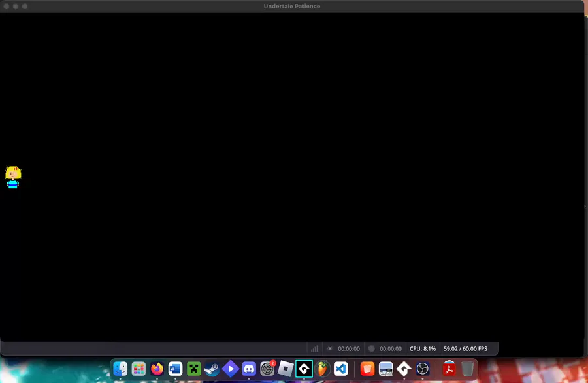Minimize the Undertale Patience window
The height and width of the screenshot is (383, 588).
point(16,7)
